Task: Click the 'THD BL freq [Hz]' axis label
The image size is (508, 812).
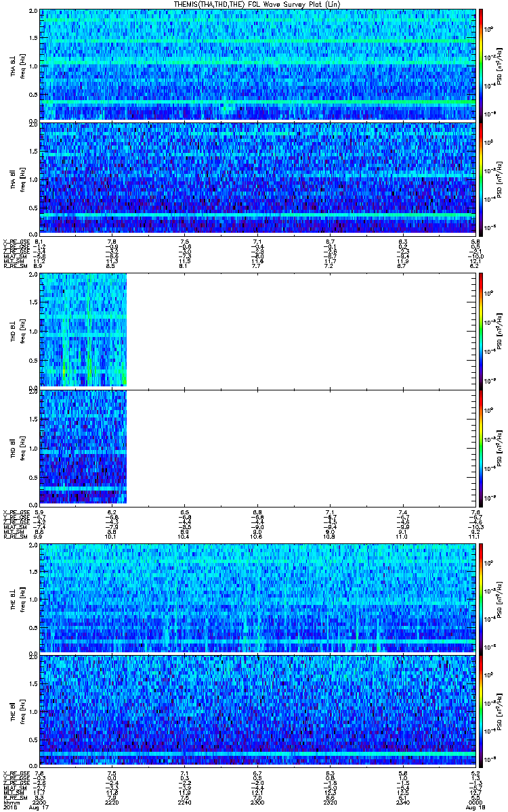Action: pos(18,330)
